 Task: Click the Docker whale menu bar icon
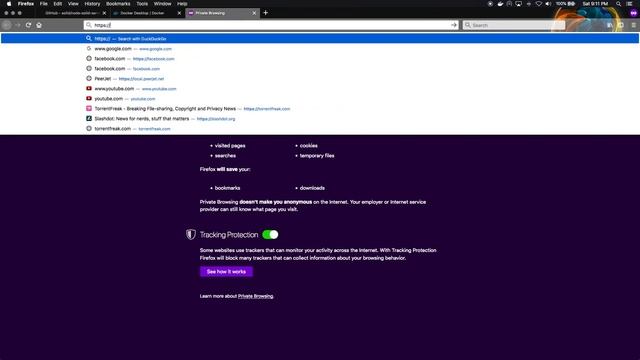coord(500,4)
